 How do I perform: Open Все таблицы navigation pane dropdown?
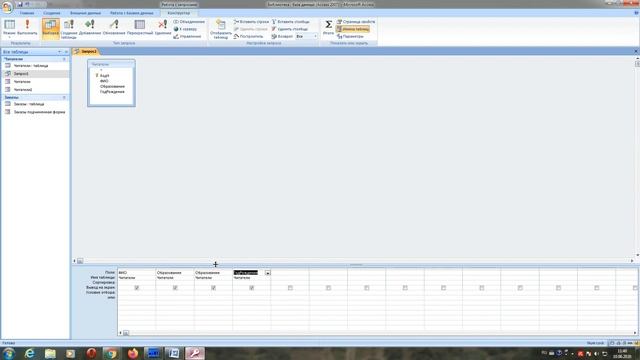click(59, 52)
